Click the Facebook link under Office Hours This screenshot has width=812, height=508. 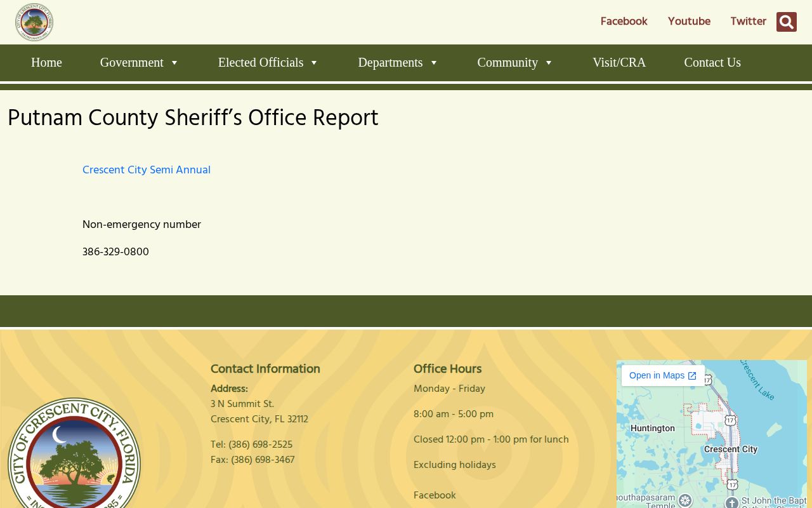[x=435, y=495]
